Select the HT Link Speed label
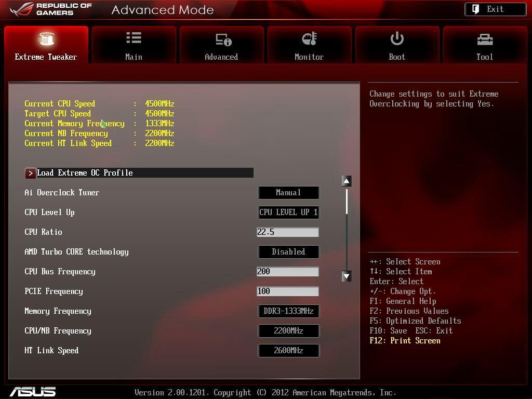The width and height of the screenshot is (532, 399). 51,351
